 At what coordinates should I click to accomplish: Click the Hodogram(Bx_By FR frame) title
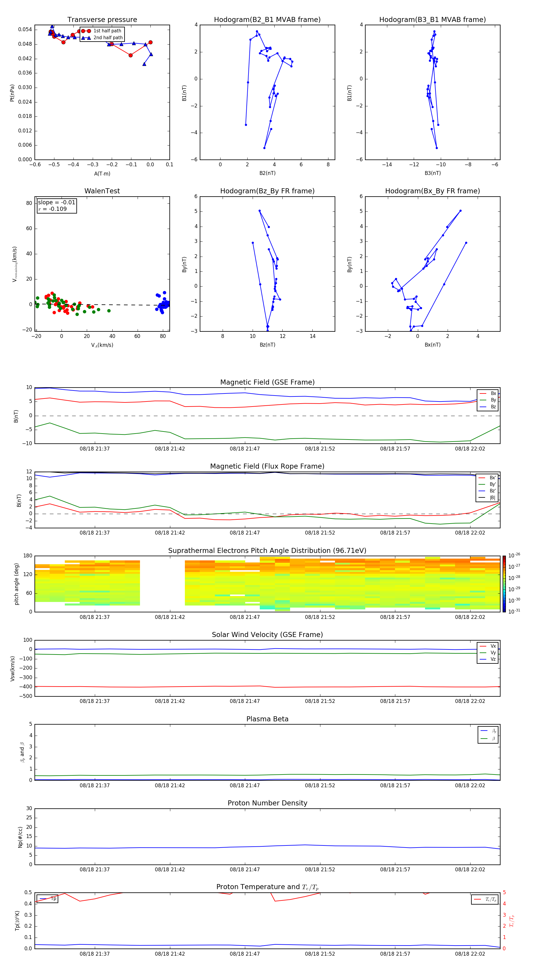432,191
